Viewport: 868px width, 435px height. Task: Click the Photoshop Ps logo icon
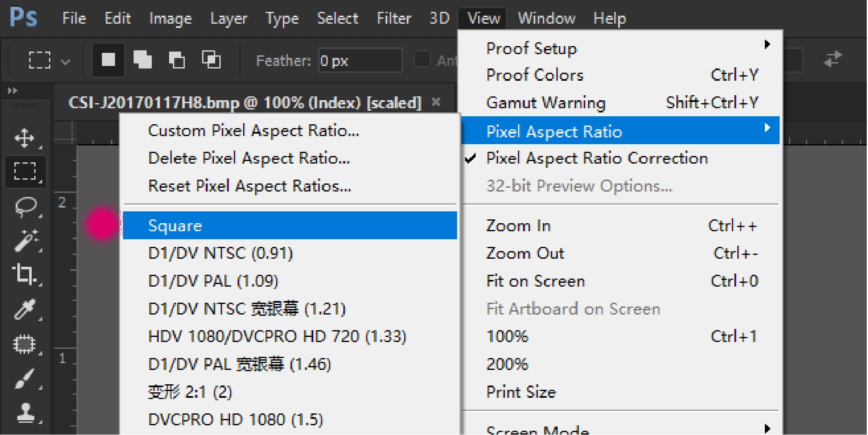point(24,18)
